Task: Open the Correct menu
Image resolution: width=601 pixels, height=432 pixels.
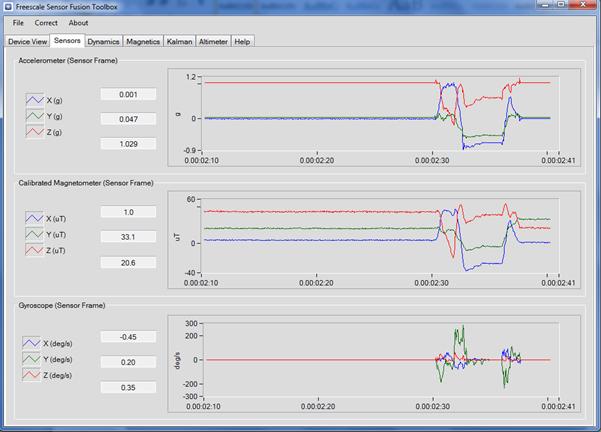Action: pos(46,23)
